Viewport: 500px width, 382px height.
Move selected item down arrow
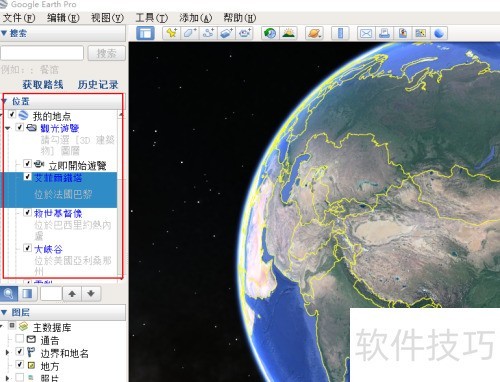(x=91, y=294)
